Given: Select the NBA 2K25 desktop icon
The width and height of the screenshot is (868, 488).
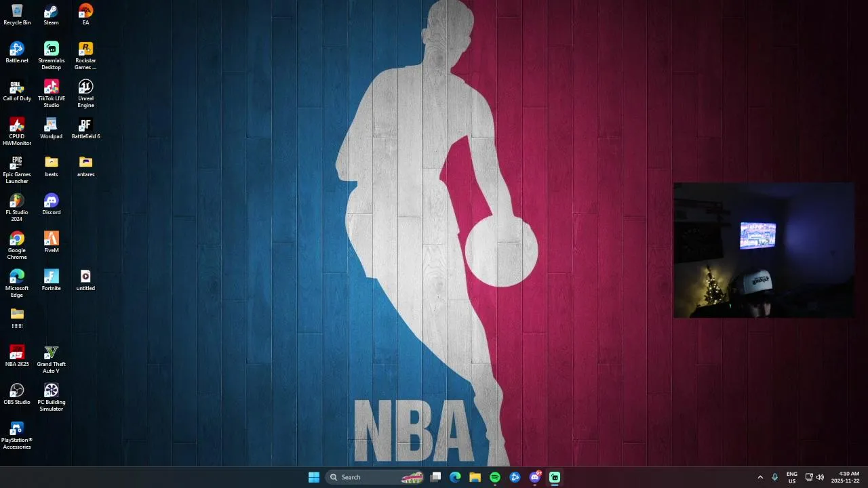Looking at the screenshot, I should (17, 356).
